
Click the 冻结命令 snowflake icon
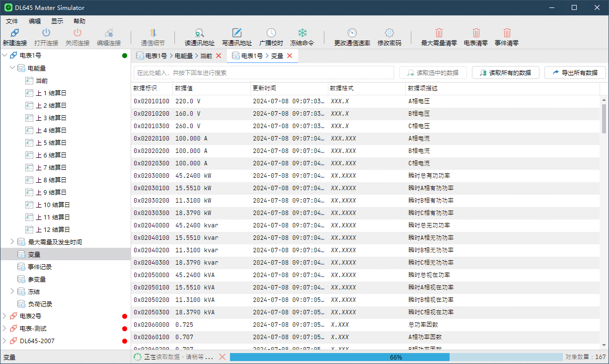pyautogui.click(x=302, y=33)
